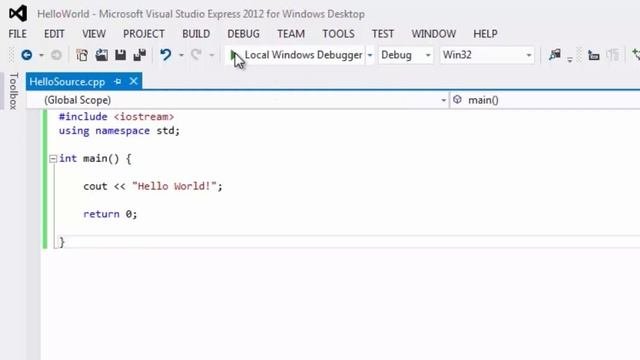Screen dimensions: 640x360
Task: Collapse the main() function outline
Action: pos(53,158)
